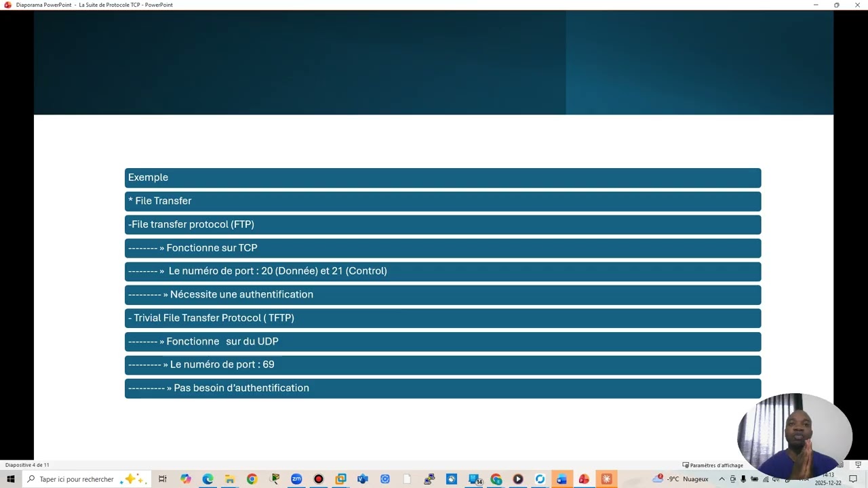The width and height of the screenshot is (868, 488).
Task: Launch Microsoft Edge from the taskbar
Action: tap(208, 479)
